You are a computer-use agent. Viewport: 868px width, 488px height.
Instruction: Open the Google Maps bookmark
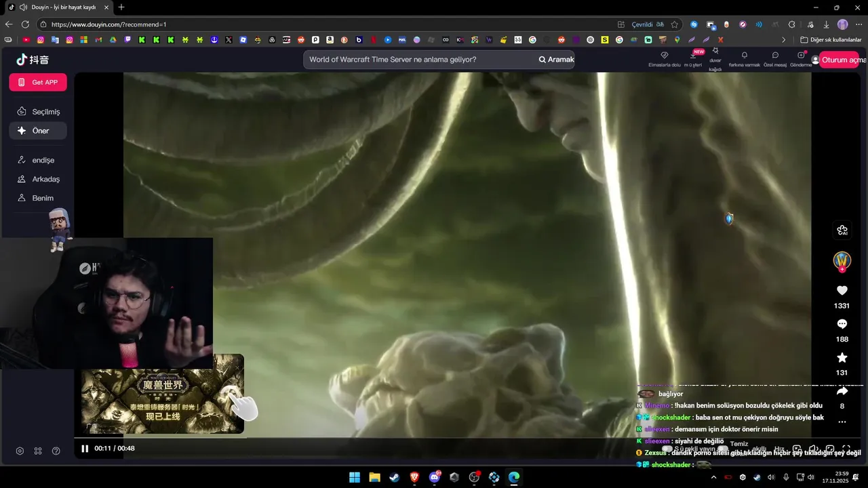(677, 40)
